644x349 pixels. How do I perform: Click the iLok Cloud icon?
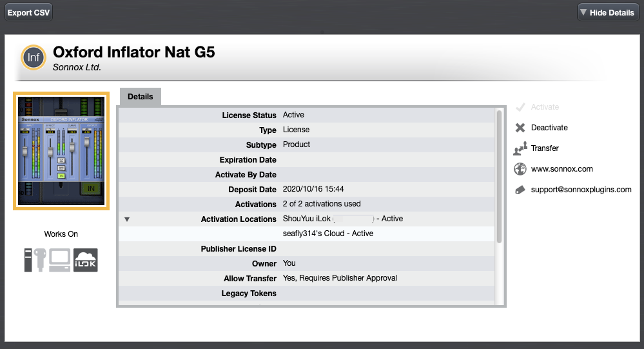(86, 260)
